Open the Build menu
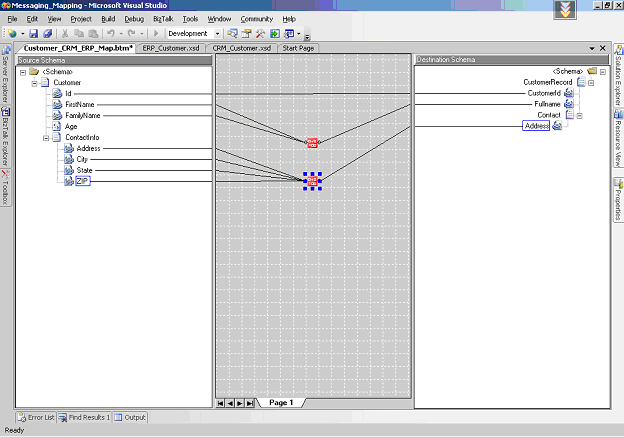624x438 pixels. (x=108, y=19)
